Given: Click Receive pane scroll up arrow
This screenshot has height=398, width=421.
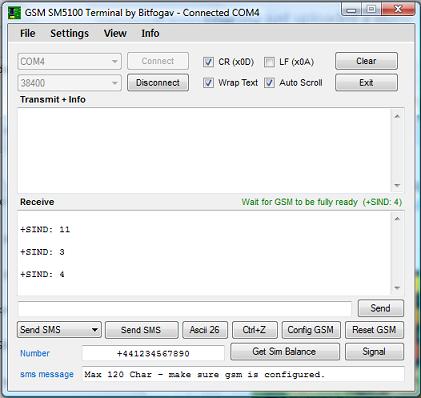Looking at the screenshot, I should (397, 219).
